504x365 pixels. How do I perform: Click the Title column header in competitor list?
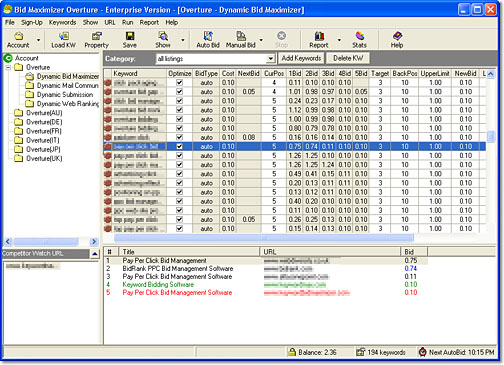click(190, 252)
